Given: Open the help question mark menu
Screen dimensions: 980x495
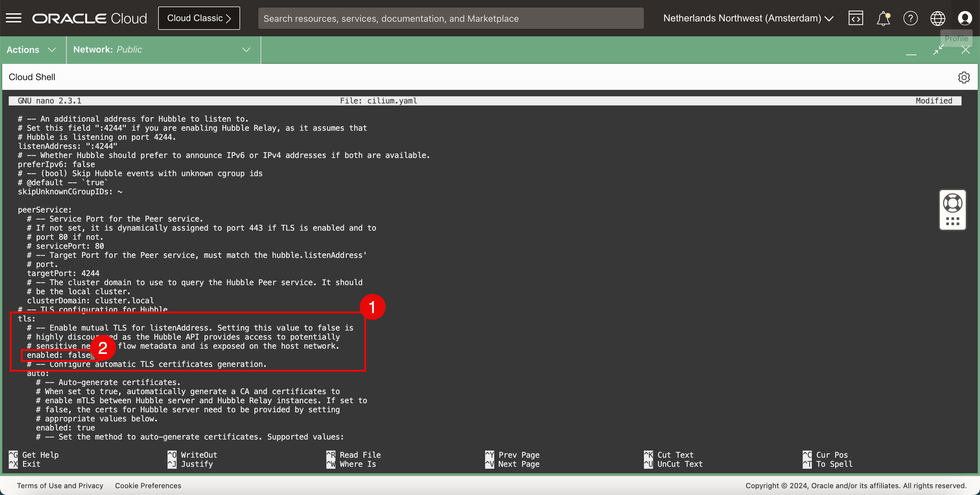Looking at the screenshot, I should (x=910, y=18).
